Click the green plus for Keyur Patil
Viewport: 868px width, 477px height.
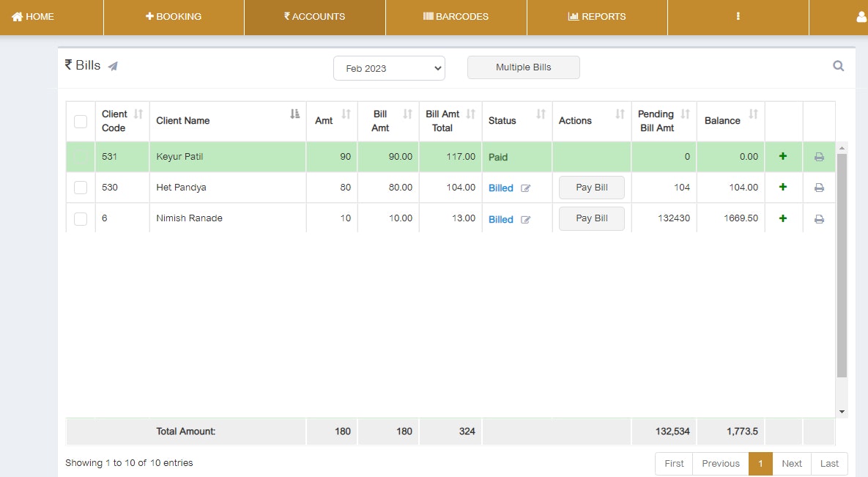tap(783, 156)
